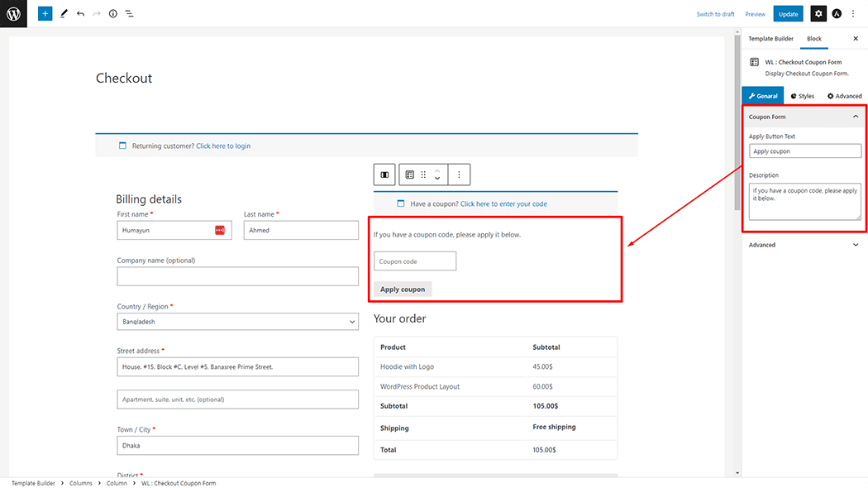This screenshot has height=488, width=868.
Task: Open editor options menu at top right
Action: 854,14
